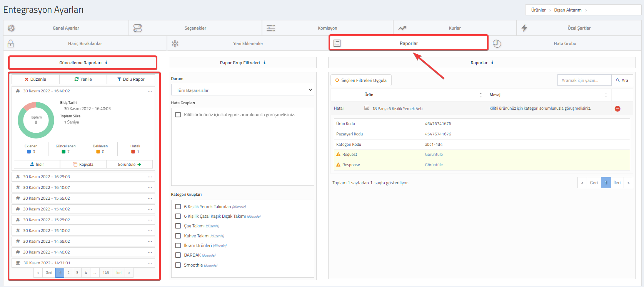Open ellipsis menu for the 16:40:02 report

point(150,91)
